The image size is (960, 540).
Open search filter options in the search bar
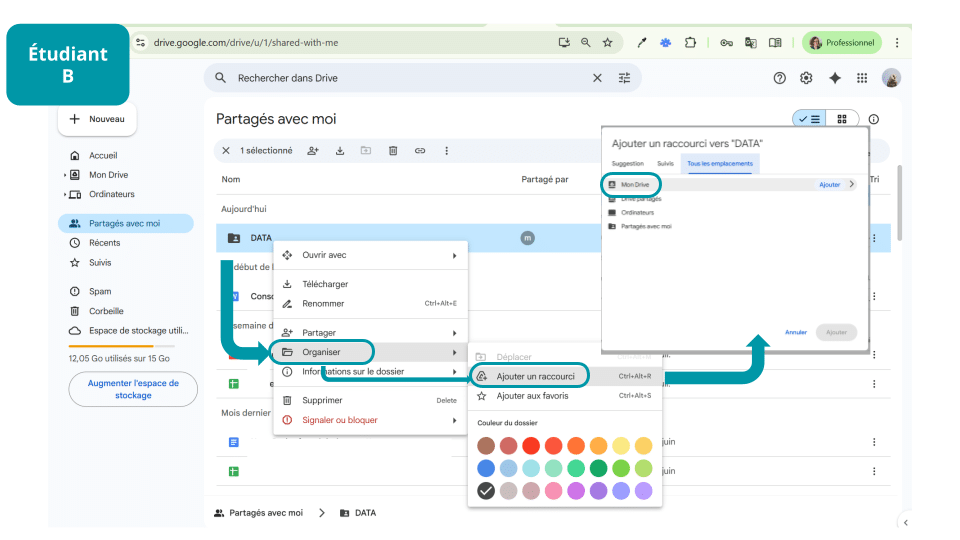coord(625,78)
